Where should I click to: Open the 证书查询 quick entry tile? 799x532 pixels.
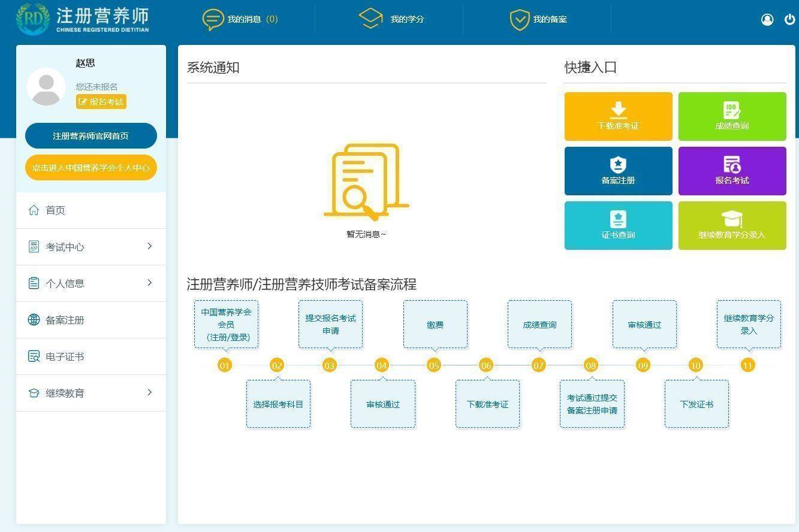618,225
